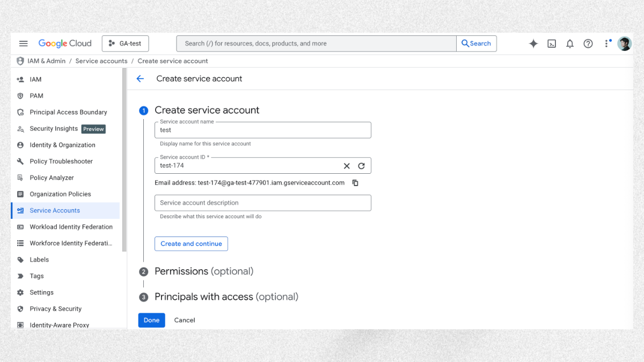Go back using the left arrow
The image size is (644, 362).
click(x=140, y=79)
